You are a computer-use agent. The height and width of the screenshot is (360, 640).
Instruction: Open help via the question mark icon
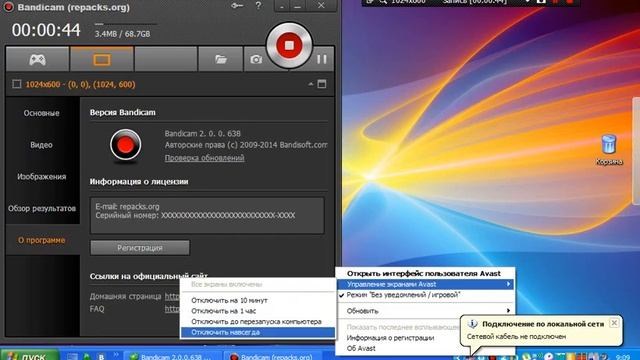tap(258, 6)
